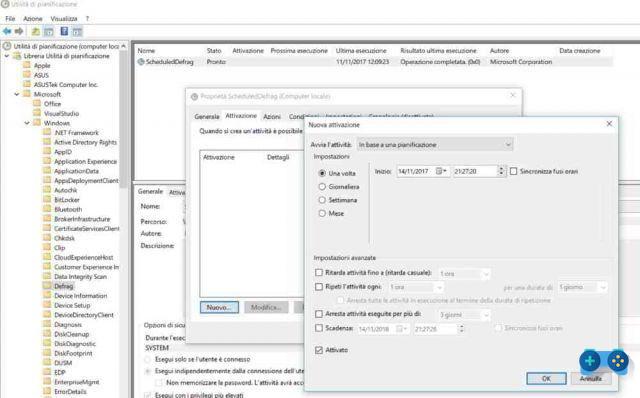
Task: Open the Azione menu
Action: 33,19
